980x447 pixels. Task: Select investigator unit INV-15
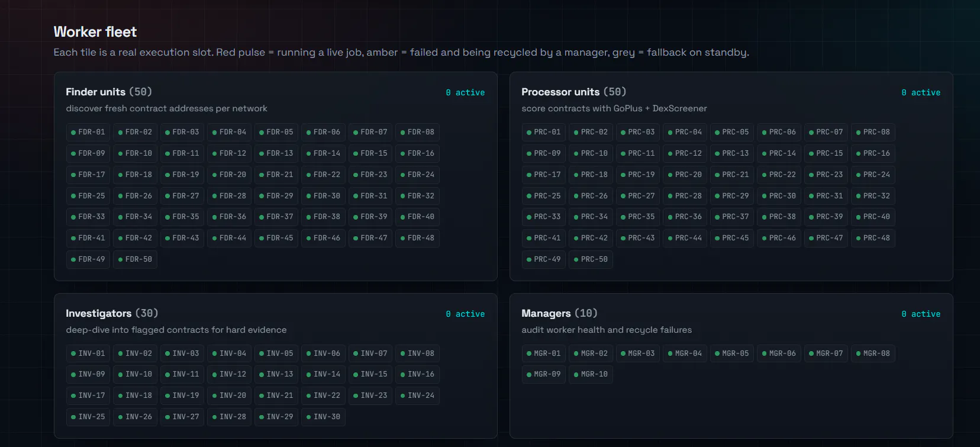pos(370,374)
